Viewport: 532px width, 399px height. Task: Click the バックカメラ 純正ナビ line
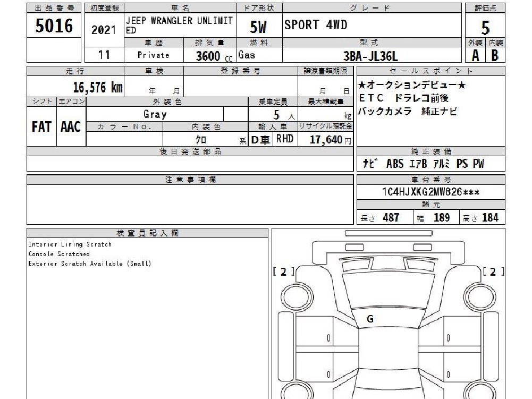(408, 111)
